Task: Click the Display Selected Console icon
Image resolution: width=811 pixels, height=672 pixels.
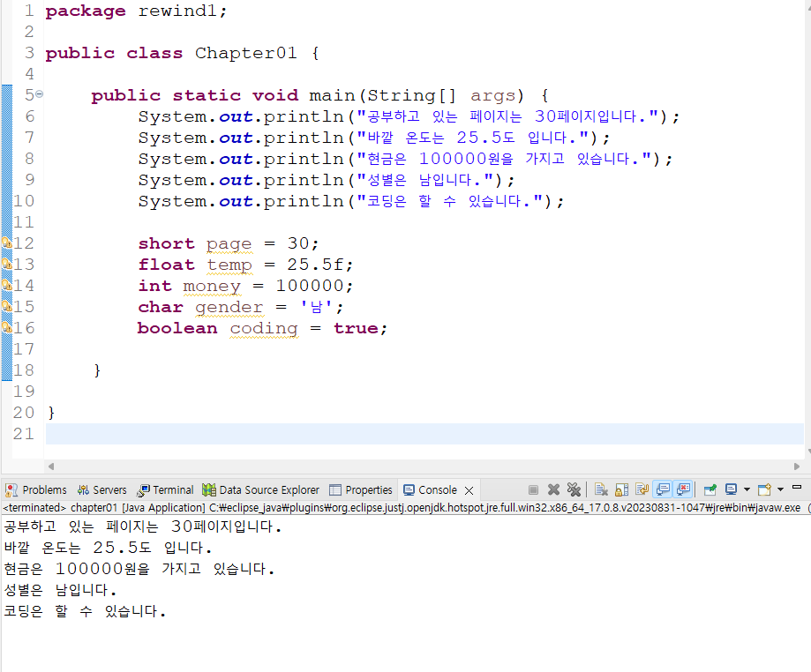Action: tap(731, 489)
